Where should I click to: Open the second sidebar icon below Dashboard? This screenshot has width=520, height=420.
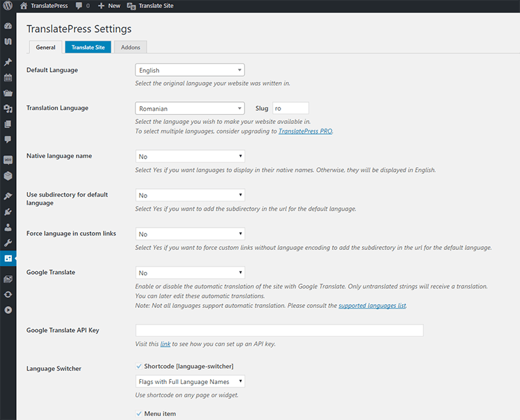coord(8,41)
